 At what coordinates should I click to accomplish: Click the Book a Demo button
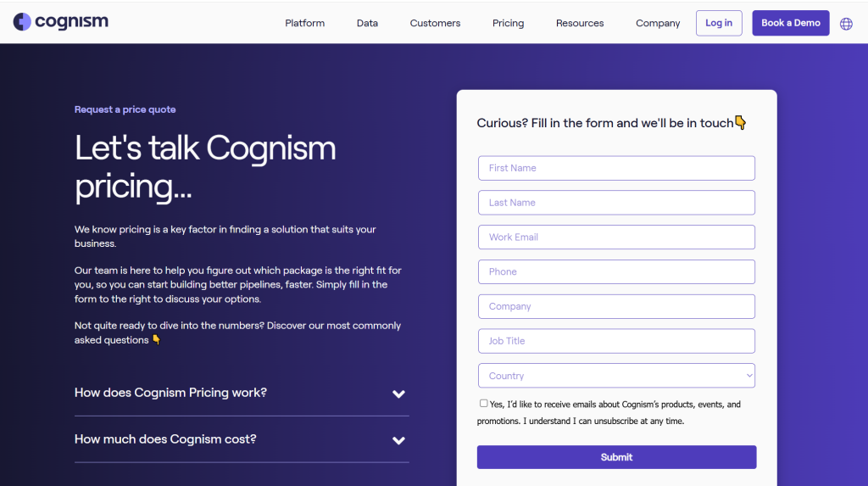click(x=790, y=23)
